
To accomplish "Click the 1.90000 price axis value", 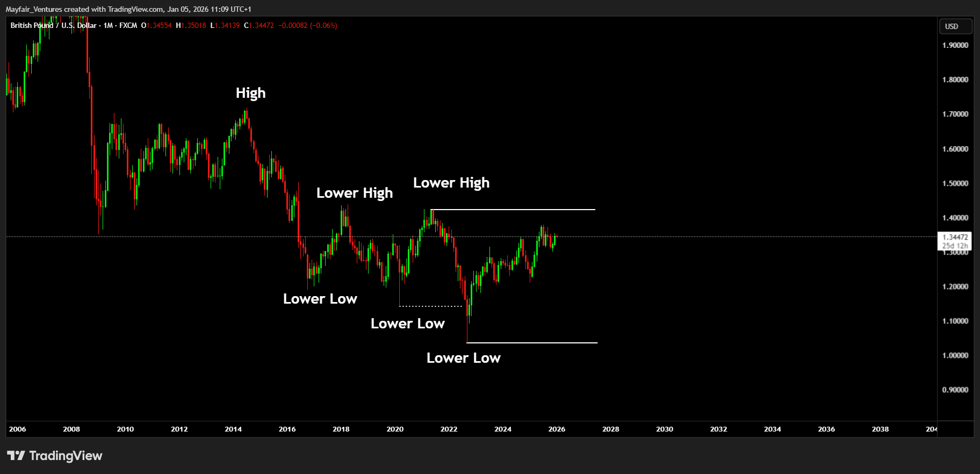I will click(x=955, y=45).
